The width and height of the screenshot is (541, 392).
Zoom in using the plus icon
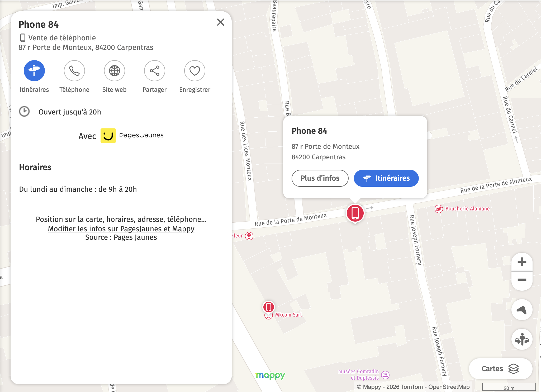coord(522,262)
